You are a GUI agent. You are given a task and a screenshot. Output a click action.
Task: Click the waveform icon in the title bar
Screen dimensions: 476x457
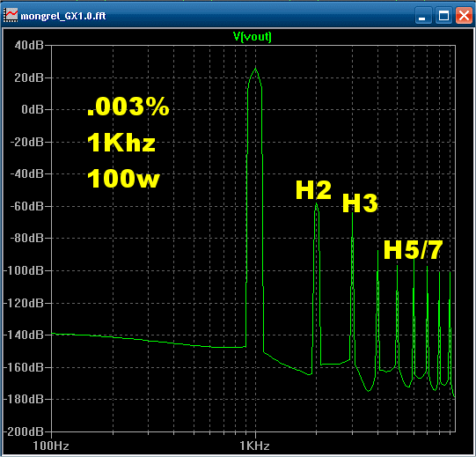pyautogui.click(x=11, y=15)
